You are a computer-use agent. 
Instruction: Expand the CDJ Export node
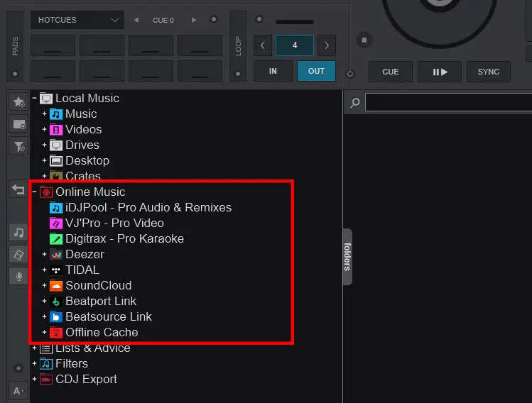point(34,379)
